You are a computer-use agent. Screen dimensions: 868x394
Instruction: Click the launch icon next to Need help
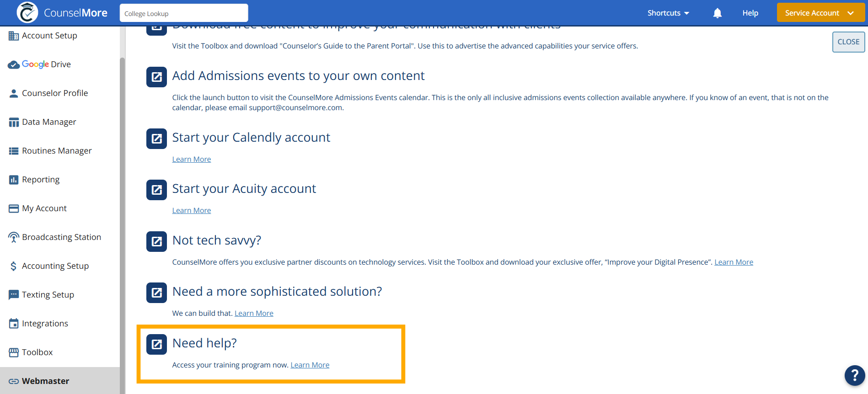click(156, 344)
